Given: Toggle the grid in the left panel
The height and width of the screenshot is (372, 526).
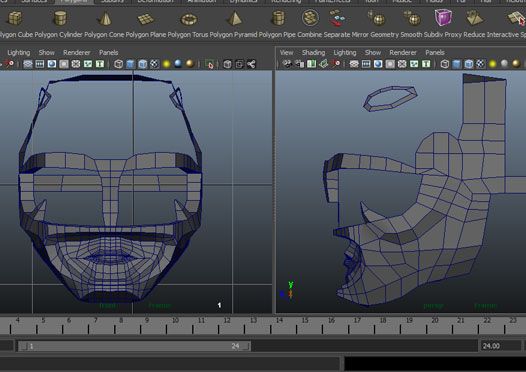Looking at the screenshot, I should click(x=28, y=64).
